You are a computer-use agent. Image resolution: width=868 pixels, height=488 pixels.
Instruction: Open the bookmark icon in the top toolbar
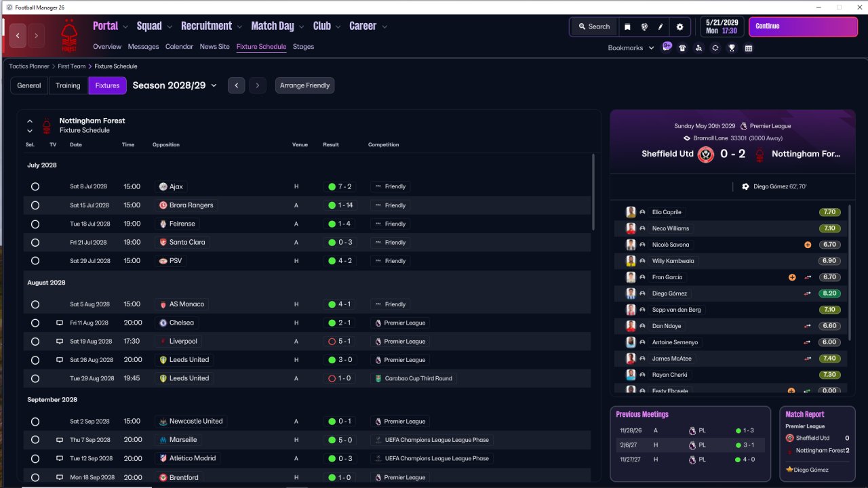coord(627,26)
